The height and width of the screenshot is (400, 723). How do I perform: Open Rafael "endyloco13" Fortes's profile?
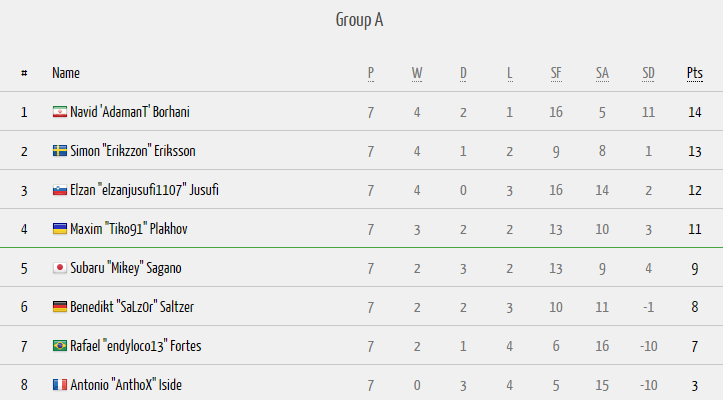pyautogui.click(x=136, y=346)
